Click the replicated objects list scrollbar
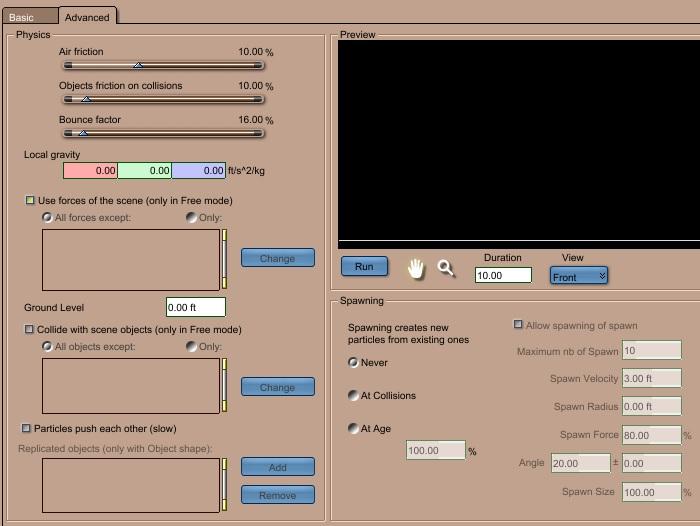 225,484
